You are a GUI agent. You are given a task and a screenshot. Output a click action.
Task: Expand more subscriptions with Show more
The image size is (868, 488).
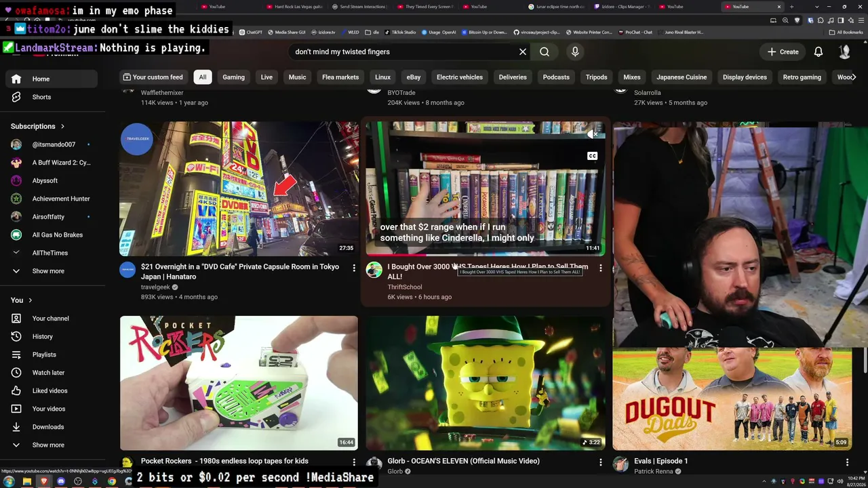(52, 271)
